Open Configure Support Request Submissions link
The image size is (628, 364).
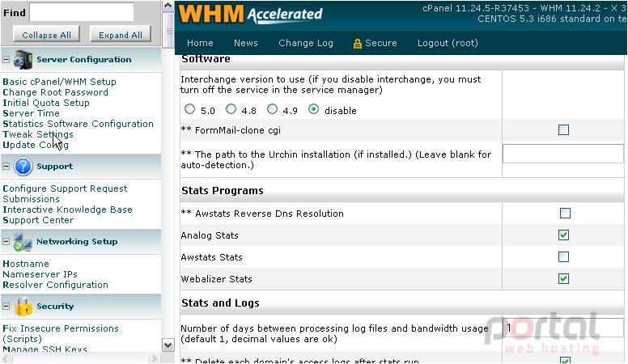[65, 194]
